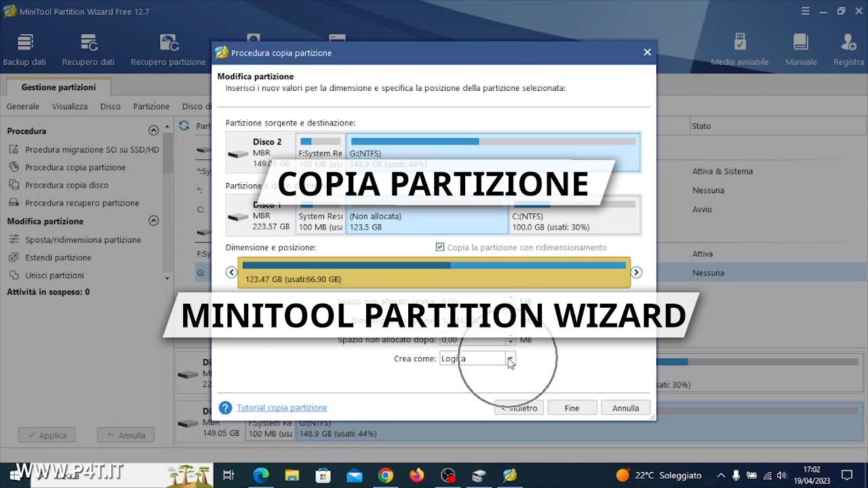Open the Media avviabile builder
The height and width of the screenshot is (488, 868).
click(x=740, y=50)
